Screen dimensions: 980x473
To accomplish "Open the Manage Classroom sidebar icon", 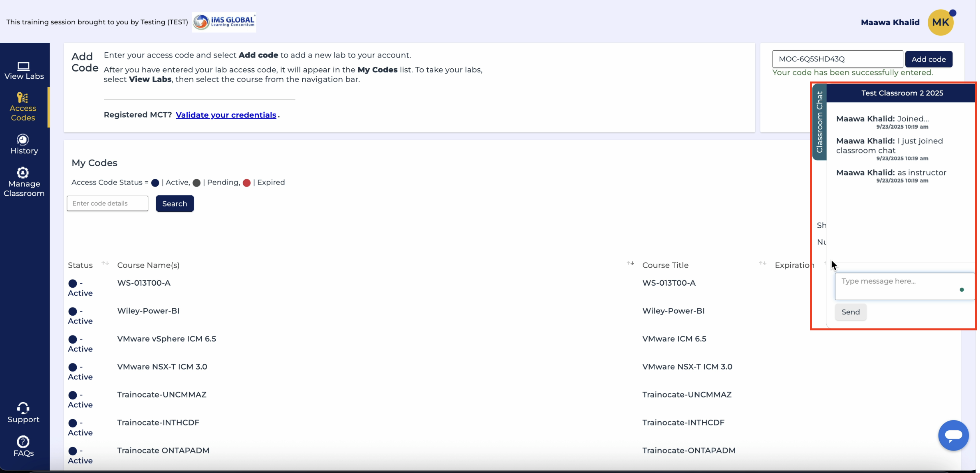I will [23, 173].
